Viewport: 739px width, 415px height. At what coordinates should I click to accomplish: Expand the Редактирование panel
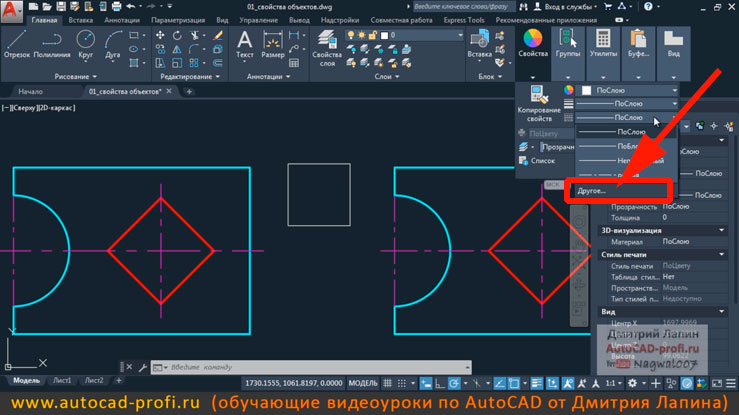click(x=190, y=76)
